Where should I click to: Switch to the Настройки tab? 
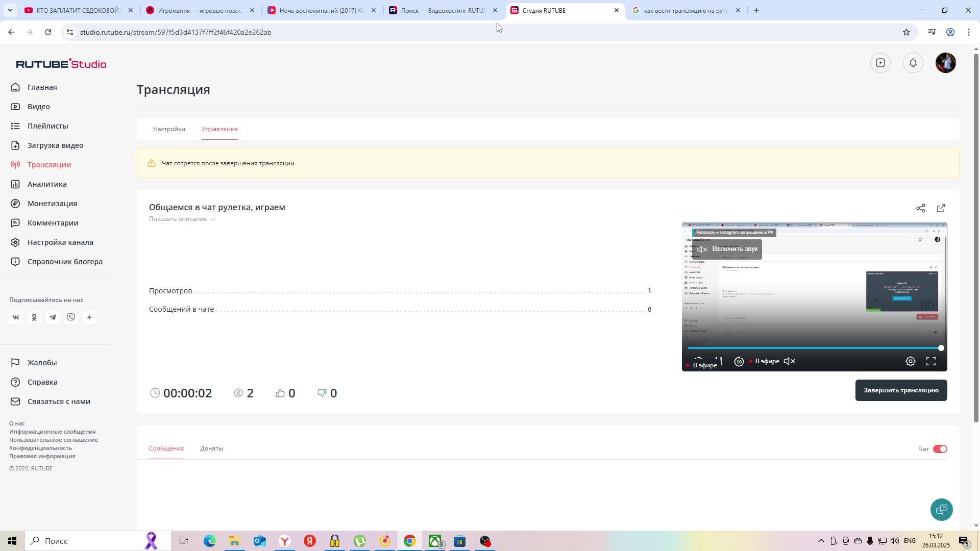click(x=169, y=129)
